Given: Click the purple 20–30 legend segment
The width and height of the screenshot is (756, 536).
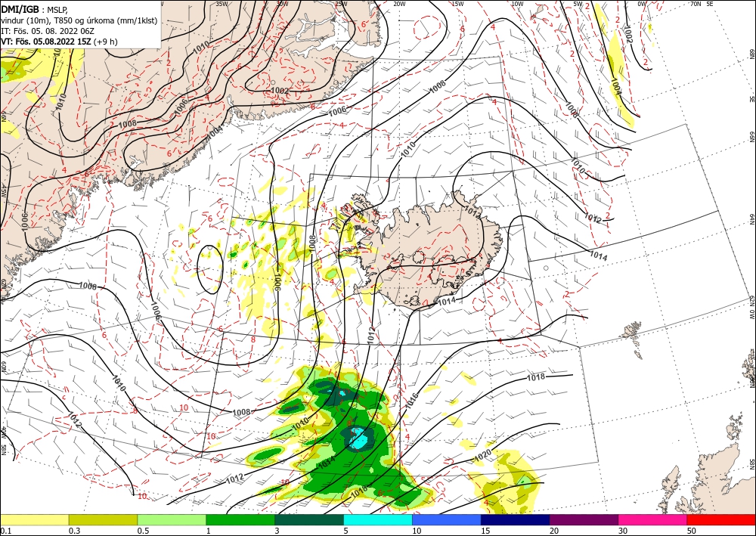Looking at the screenshot, I should (x=584, y=519).
